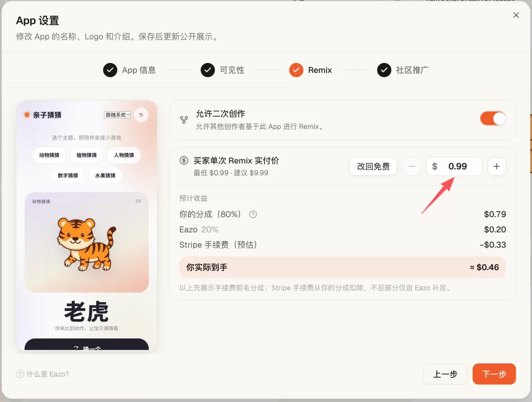Click the 社区推广 checkmark icon

tap(384, 70)
